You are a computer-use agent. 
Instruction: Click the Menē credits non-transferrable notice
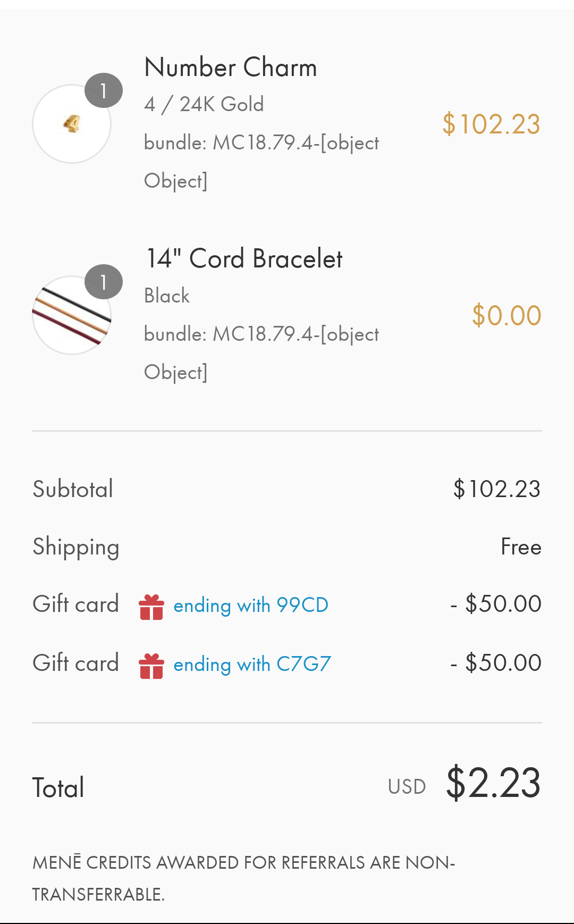click(243, 878)
